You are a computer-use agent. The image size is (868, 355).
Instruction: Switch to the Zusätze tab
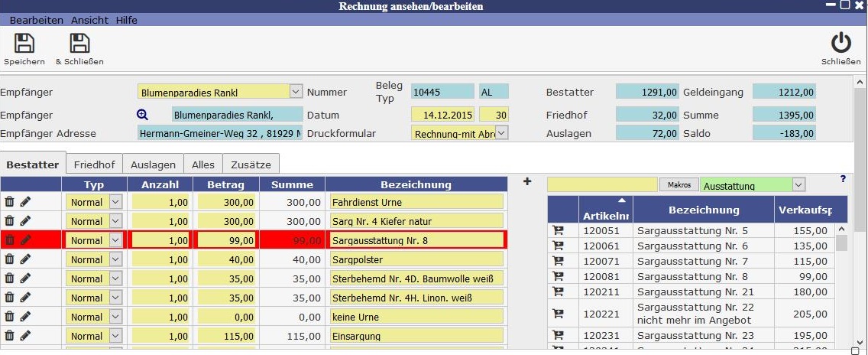(x=251, y=164)
